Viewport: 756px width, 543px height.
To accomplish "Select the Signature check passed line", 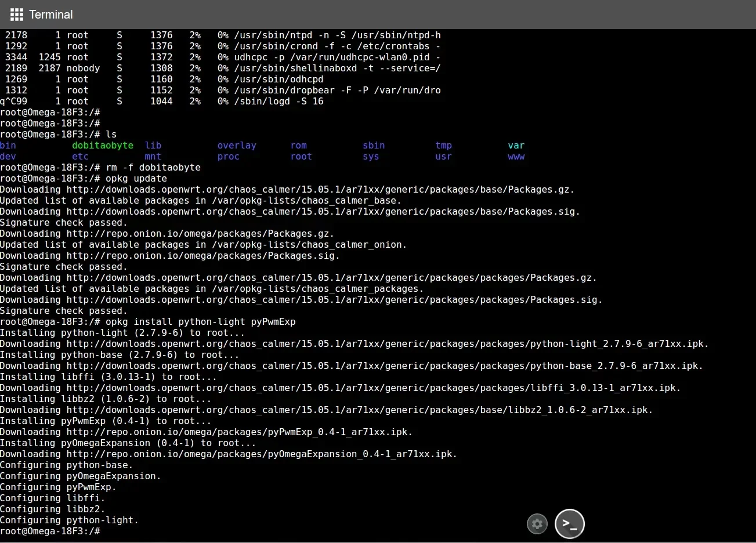I will pyautogui.click(x=64, y=222).
